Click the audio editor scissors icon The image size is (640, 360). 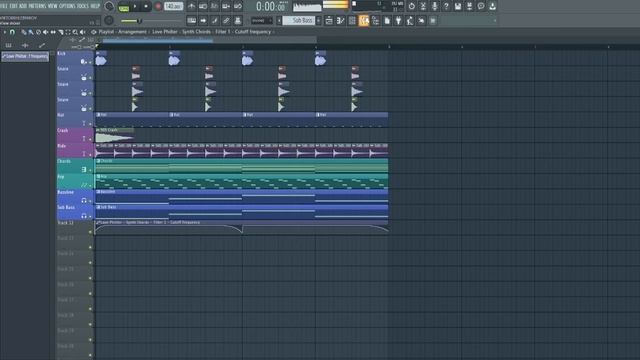[x=423, y=6]
